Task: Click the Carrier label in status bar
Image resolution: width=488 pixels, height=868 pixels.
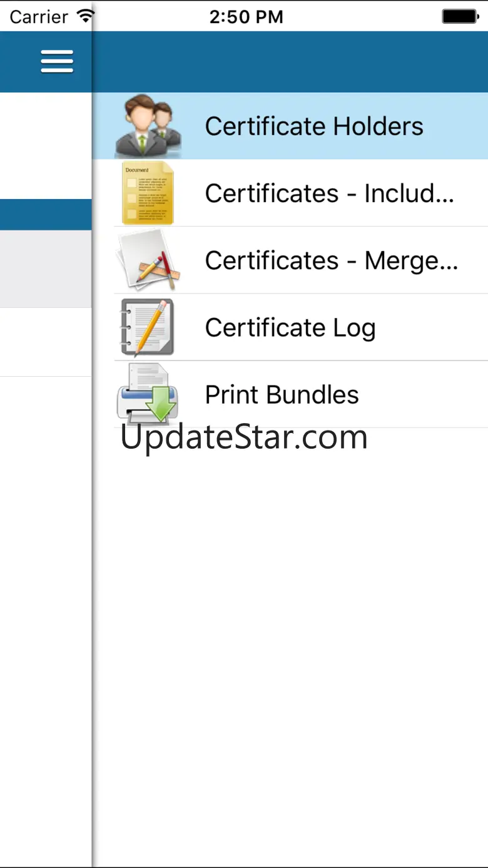Action: pyautogui.click(x=39, y=17)
